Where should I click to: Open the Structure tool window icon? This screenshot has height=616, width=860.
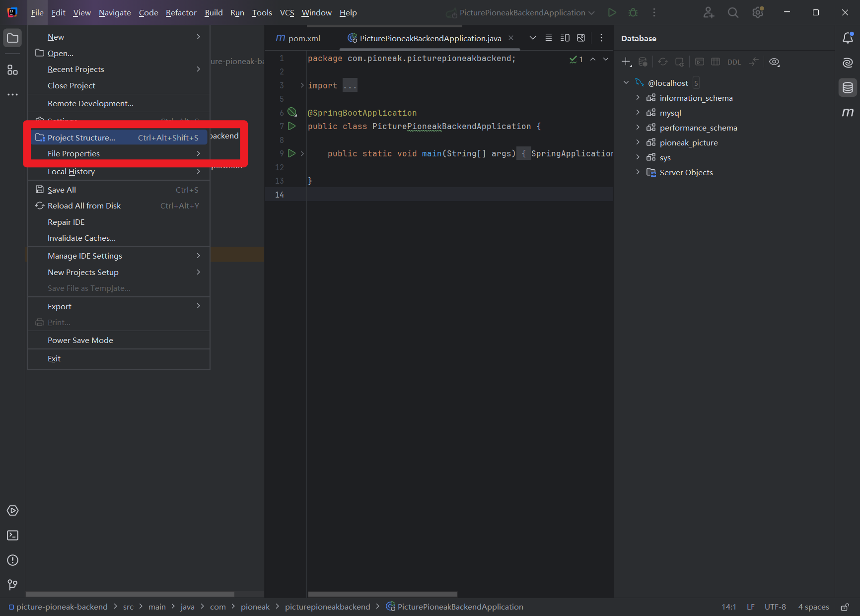tap(12, 70)
